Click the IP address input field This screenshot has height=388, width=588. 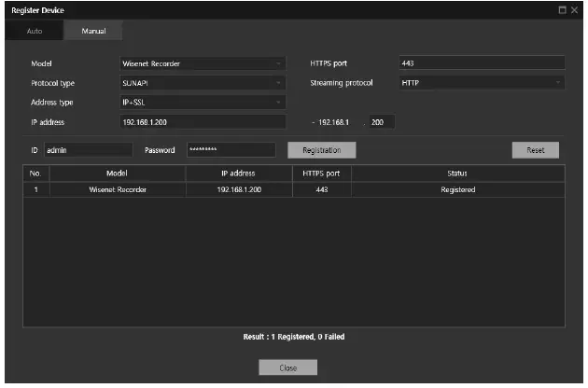tap(203, 122)
